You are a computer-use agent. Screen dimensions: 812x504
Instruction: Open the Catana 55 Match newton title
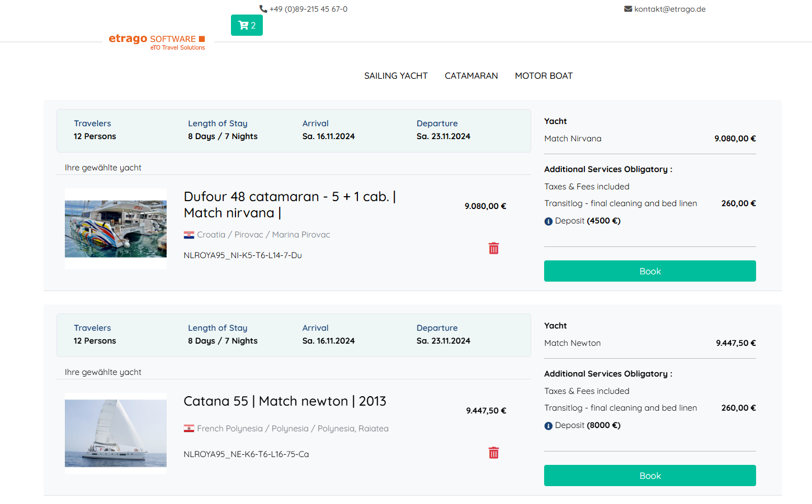click(x=285, y=401)
